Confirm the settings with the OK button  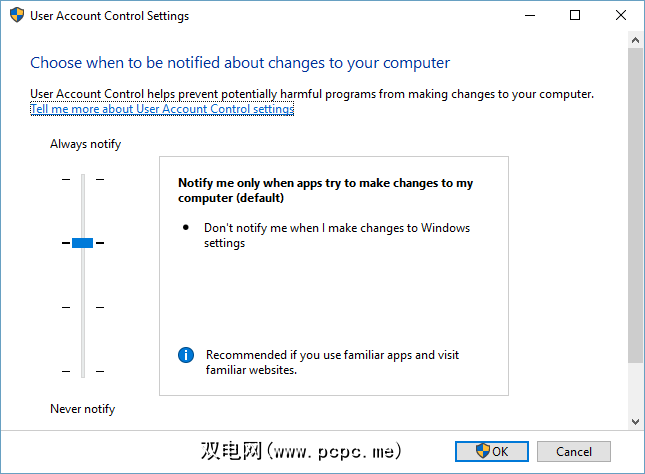(x=491, y=451)
